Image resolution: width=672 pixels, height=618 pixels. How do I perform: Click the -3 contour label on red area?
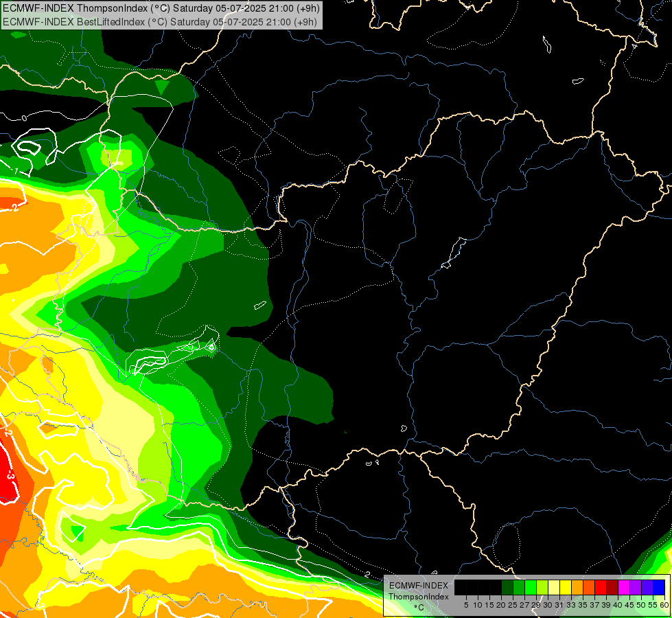(10, 476)
